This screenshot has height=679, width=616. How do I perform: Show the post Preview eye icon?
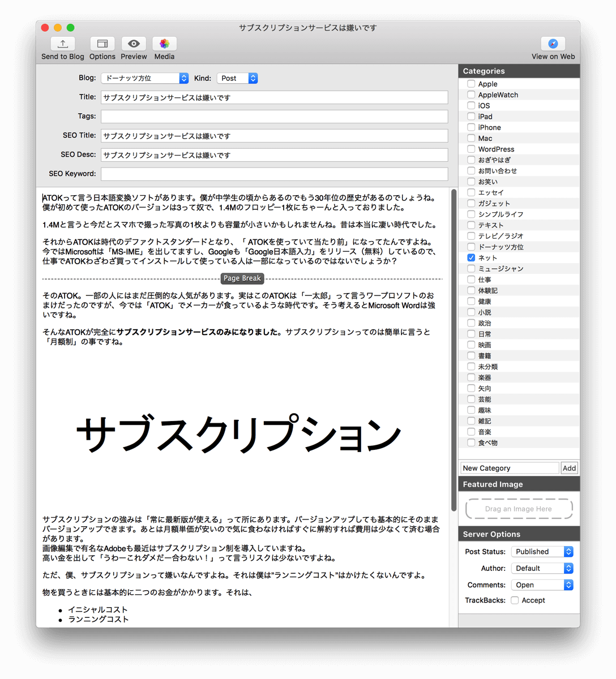(134, 44)
